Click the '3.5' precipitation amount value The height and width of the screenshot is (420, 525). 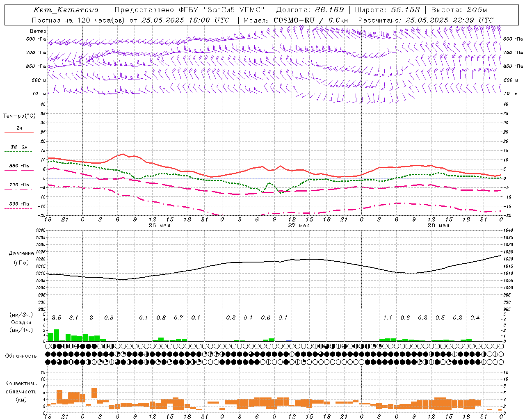[57, 318]
